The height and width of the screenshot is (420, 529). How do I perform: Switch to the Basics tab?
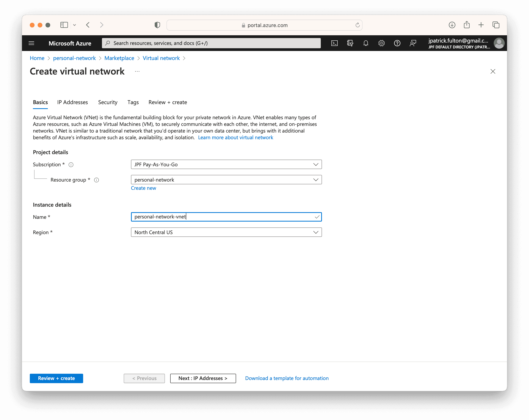(40, 102)
